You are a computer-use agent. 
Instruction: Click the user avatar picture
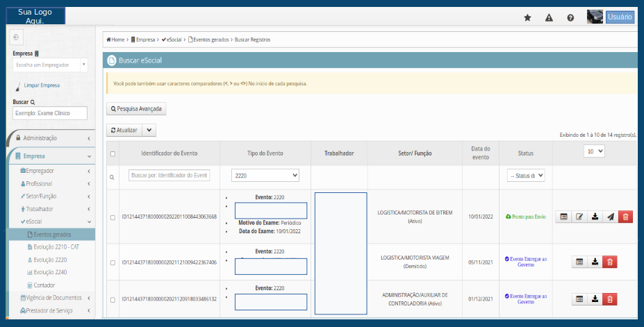click(595, 17)
